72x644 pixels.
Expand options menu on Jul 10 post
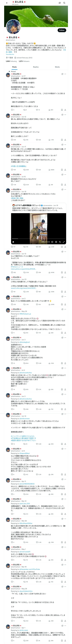tap(65, 175)
